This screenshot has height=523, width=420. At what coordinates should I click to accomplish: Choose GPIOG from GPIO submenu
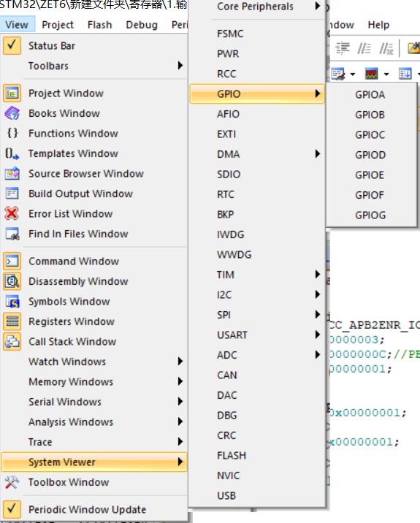coord(370,215)
